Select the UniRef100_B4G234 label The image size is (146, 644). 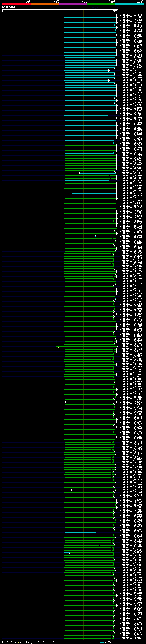pos(131,45)
